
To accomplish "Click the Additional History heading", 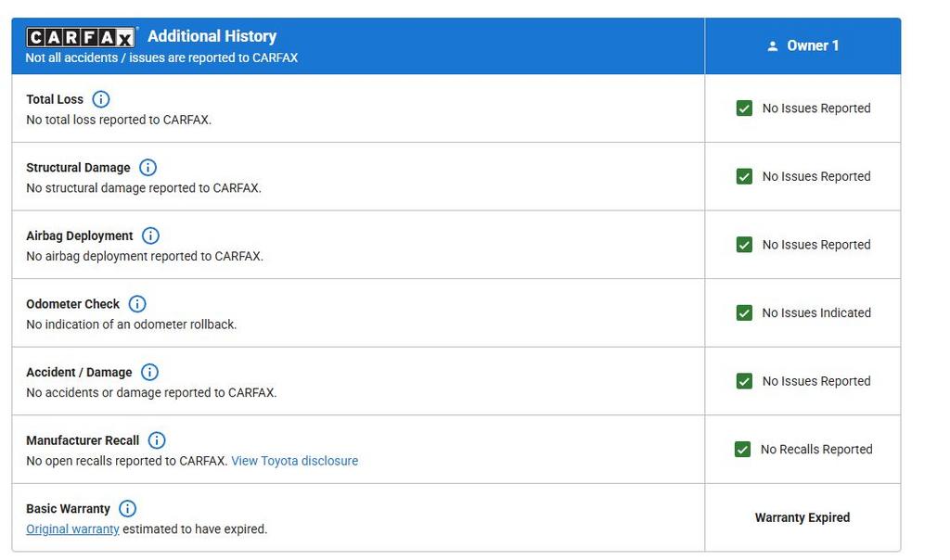I will click(x=212, y=36).
